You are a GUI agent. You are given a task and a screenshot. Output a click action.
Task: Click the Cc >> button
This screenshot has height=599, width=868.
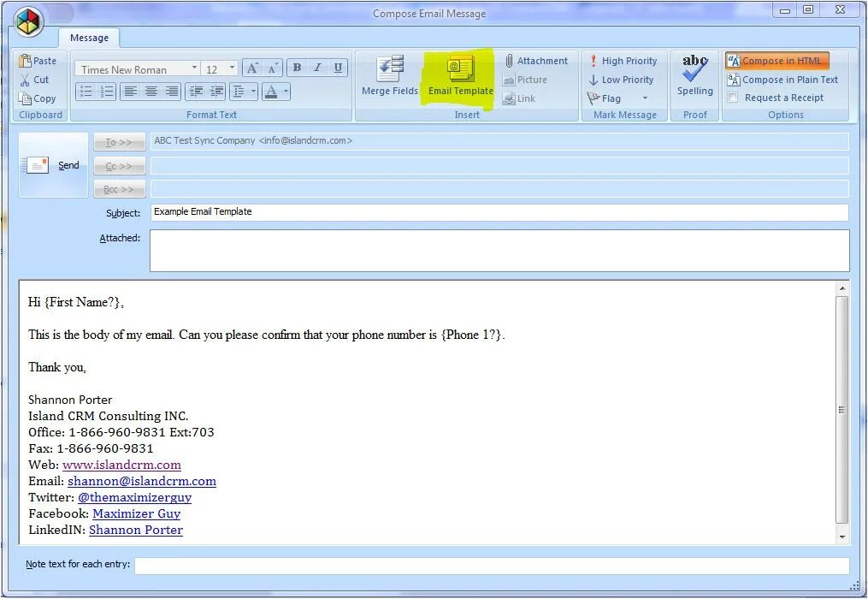(120, 166)
